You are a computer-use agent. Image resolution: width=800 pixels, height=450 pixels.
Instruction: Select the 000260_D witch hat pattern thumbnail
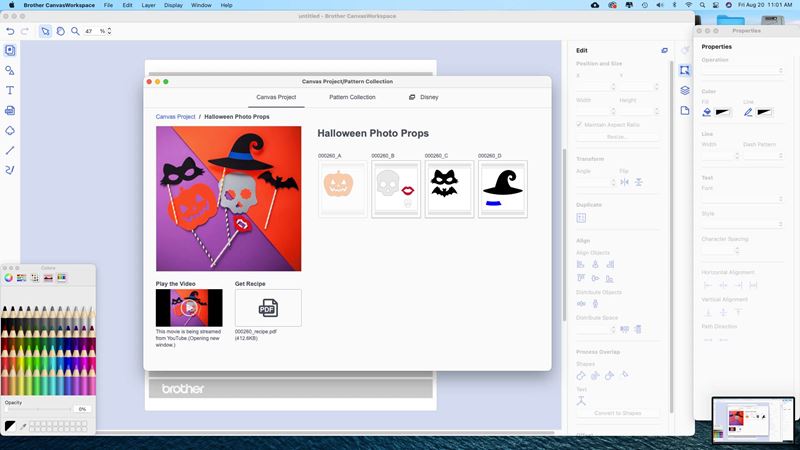point(503,187)
